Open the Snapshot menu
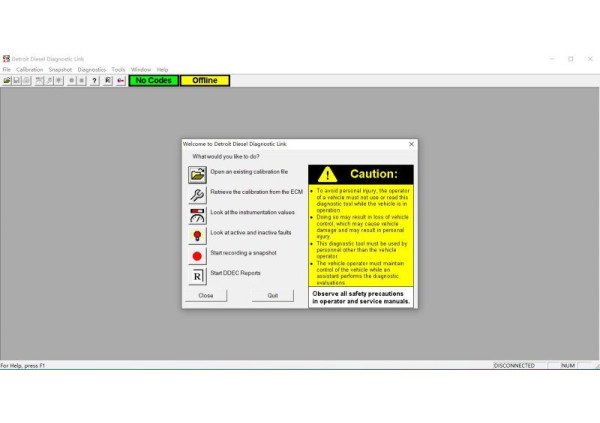Image resolution: width=600 pixels, height=423 pixels. click(x=60, y=69)
